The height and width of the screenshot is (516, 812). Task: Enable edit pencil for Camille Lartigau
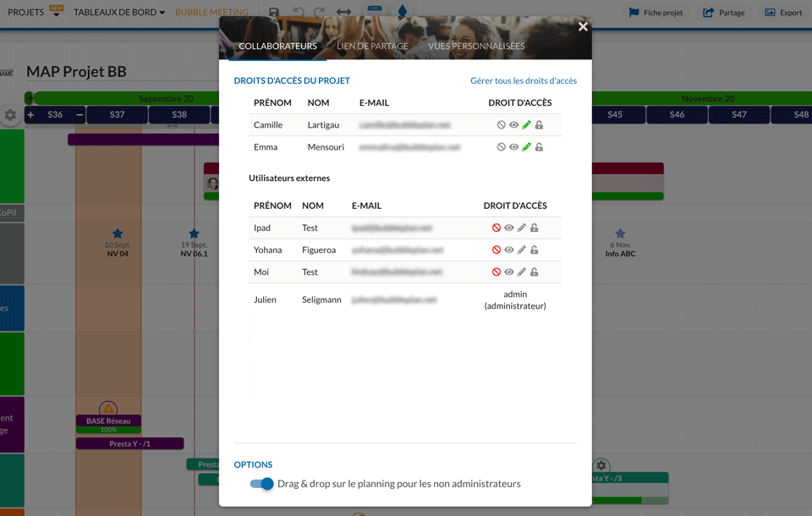click(x=526, y=125)
